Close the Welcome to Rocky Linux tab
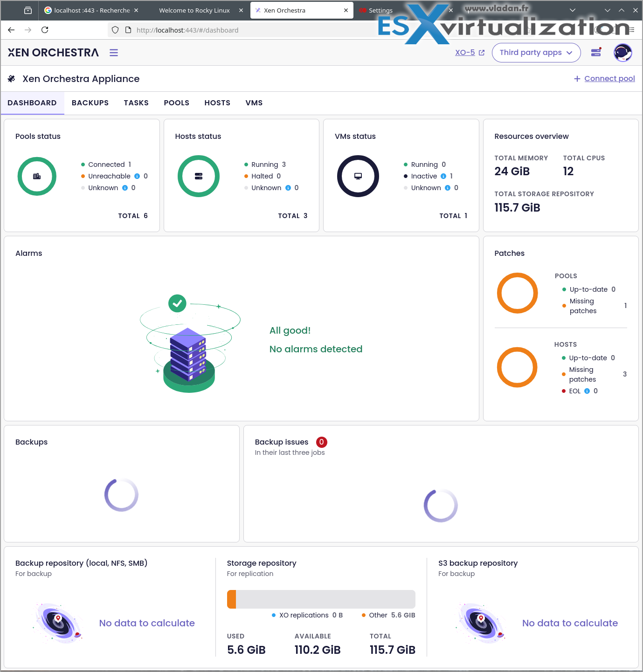Viewport: 643px width, 672px height. click(x=241, y=10)
